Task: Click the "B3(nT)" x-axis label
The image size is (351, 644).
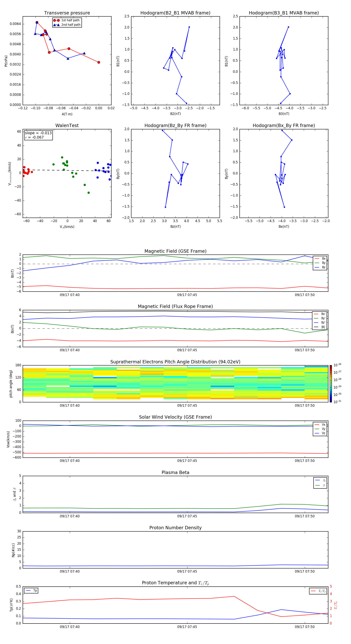Action: tap(284, 114)
